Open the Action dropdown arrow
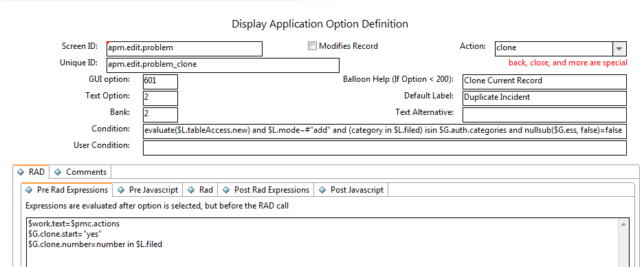Image resolution: width=644 pixels, height=267 pixels. pos(619,49)
